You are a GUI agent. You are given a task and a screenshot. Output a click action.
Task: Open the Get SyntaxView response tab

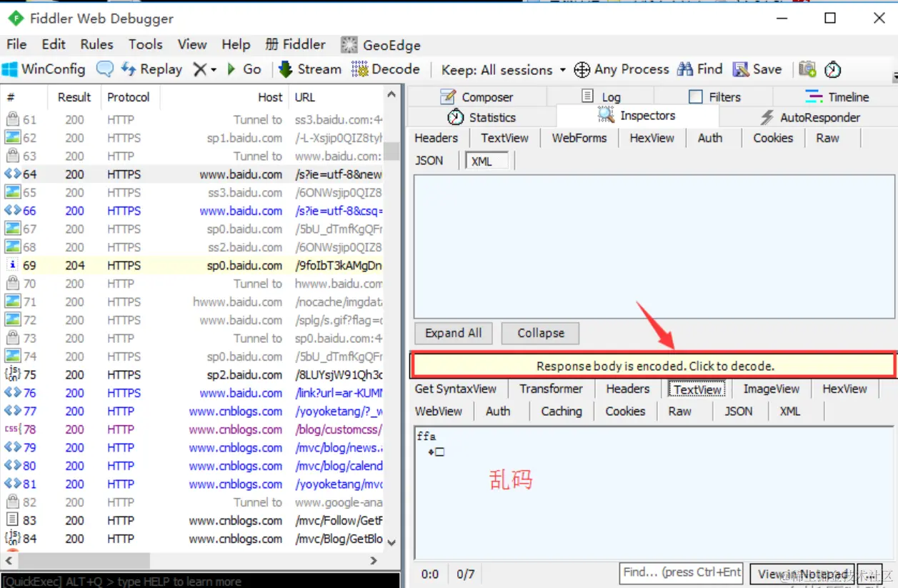click(455, 389)
